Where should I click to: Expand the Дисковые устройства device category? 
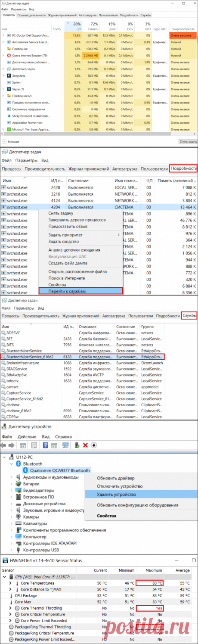click(x=12, y=504)
